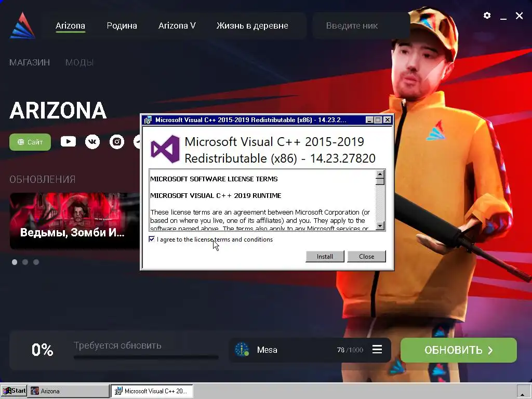The image size is (532, 399).
Task: Open launcher settings gear
Action: (x=487, y=15)
